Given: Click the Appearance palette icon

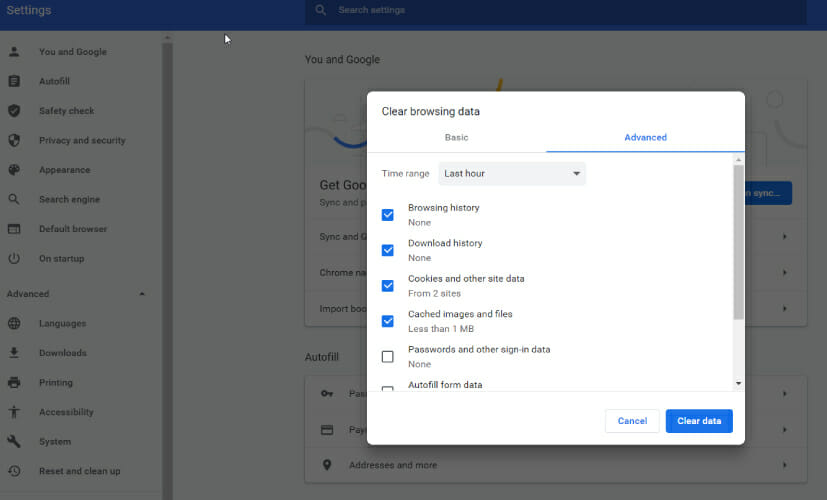Looking at the screenshot, I should coord(14,170).
